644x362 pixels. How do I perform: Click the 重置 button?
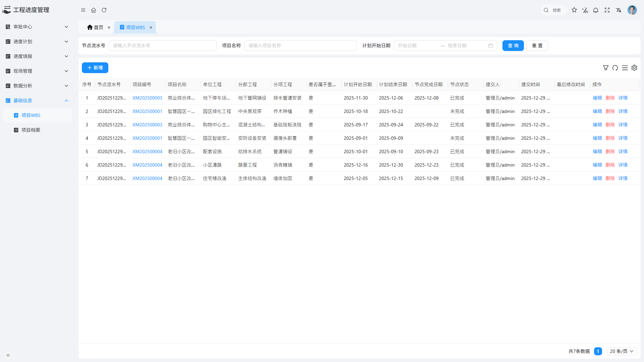pyautogui.click(x=537, y=46)
